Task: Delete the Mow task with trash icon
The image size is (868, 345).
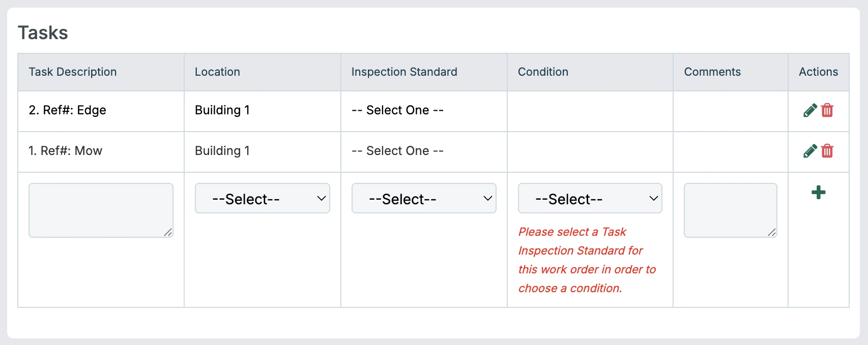Action: point(827,151)
